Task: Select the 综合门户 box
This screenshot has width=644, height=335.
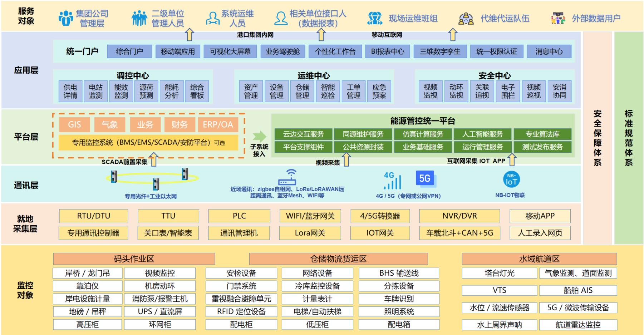Action: pyautogui.click(x=129, y=51)
